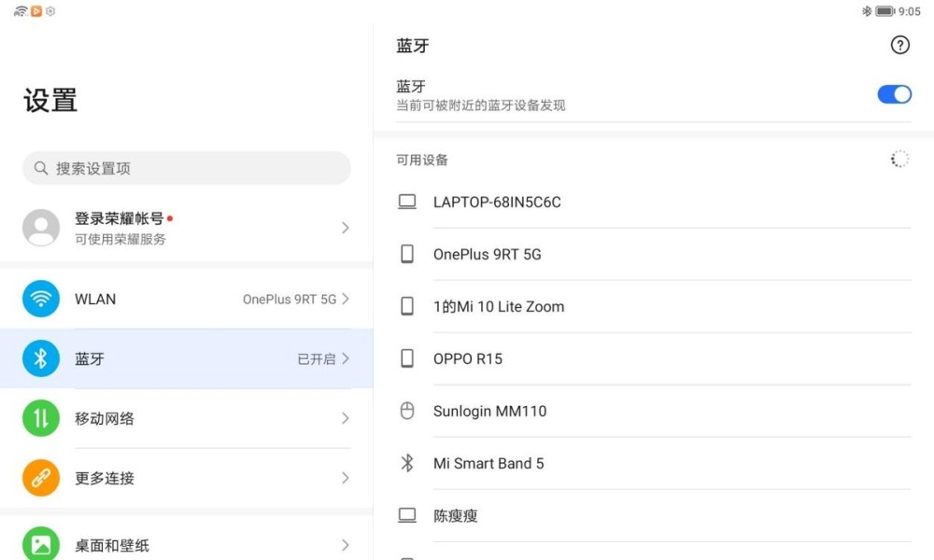Open WLAN settings entry
Screen dimensions: 934x560
coord(187,299)
